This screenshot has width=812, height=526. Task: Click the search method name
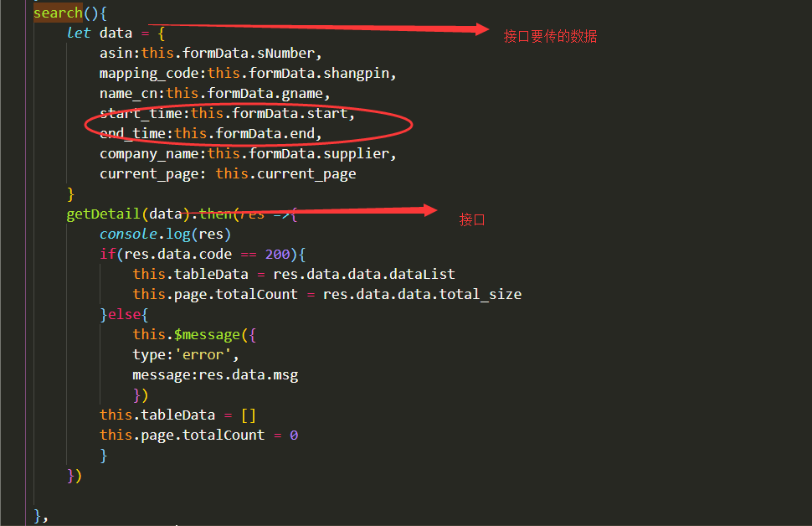[58, 13]
